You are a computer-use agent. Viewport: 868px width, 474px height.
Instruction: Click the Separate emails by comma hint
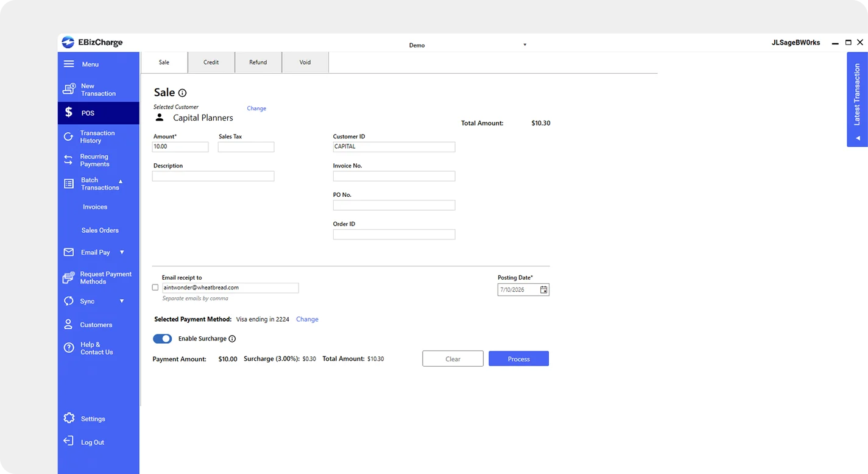tap(196, 299)
